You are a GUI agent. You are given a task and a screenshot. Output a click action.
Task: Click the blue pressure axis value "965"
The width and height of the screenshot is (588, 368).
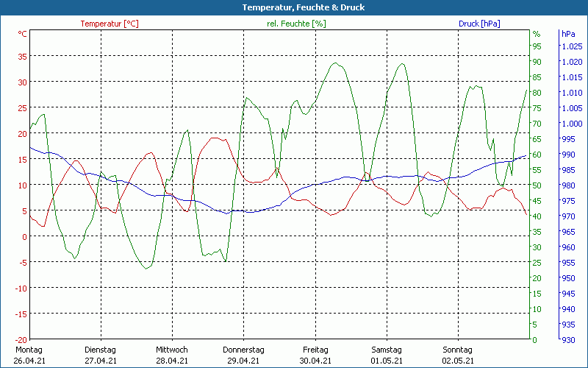tap(568, 232)
